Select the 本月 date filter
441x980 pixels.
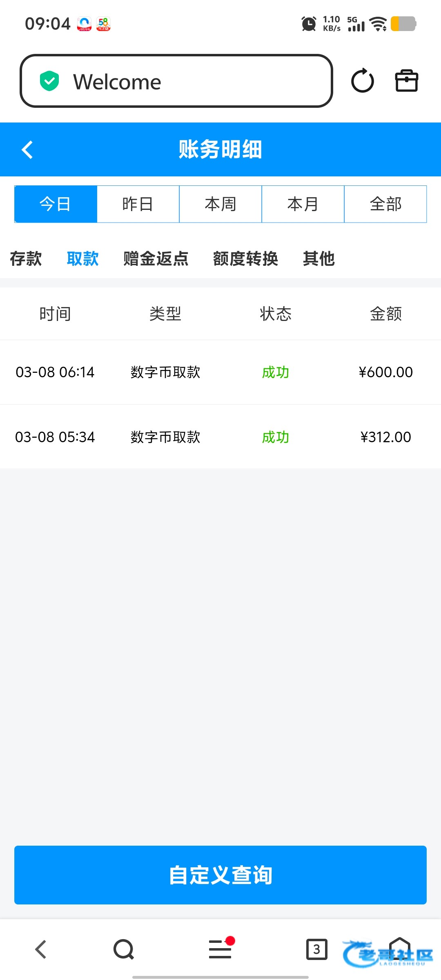click(x=303, y=204)
